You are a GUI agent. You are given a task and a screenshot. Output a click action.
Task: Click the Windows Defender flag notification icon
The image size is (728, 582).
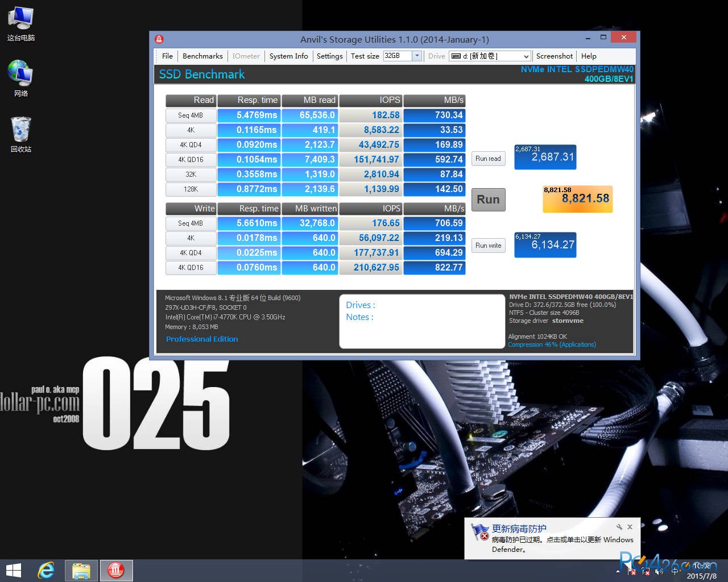point(480,532)
